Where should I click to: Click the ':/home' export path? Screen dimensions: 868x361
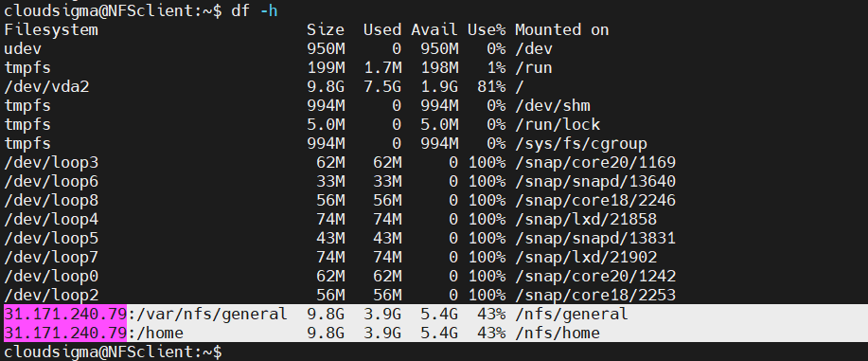click(155, 333)
